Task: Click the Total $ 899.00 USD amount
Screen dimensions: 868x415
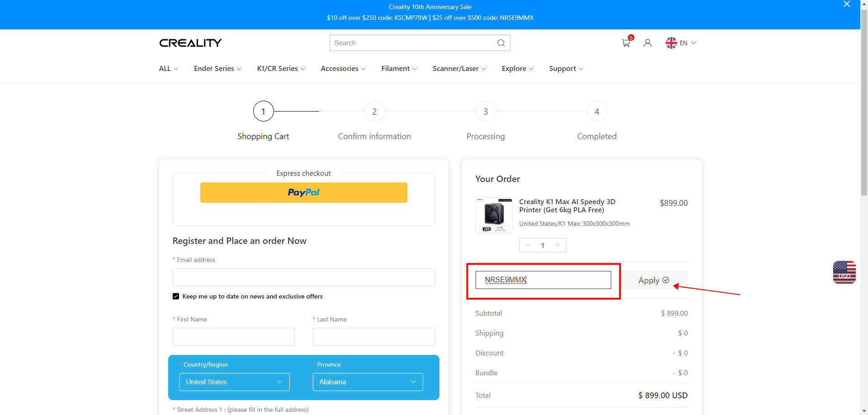Action: pyautogui.click(x=663, y=396)
